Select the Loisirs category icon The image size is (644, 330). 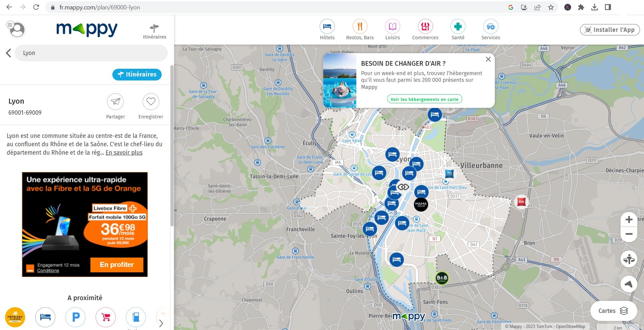point(392,27)
